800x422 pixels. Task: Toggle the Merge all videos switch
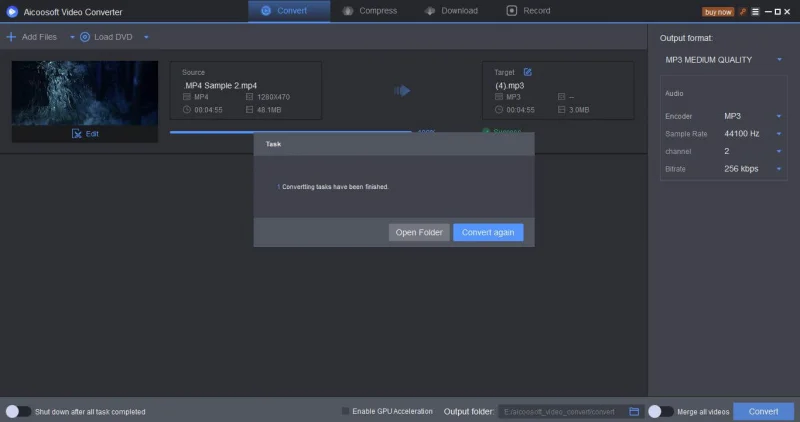pos(659,411)
